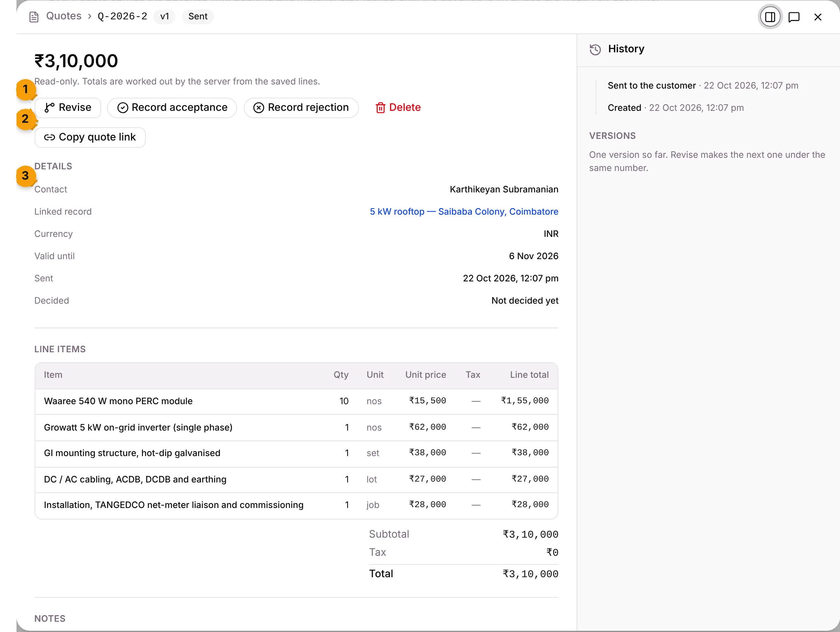Click the Line total column header
The image size is (840, 632).
pyautogui.click(x=529, y=375)
